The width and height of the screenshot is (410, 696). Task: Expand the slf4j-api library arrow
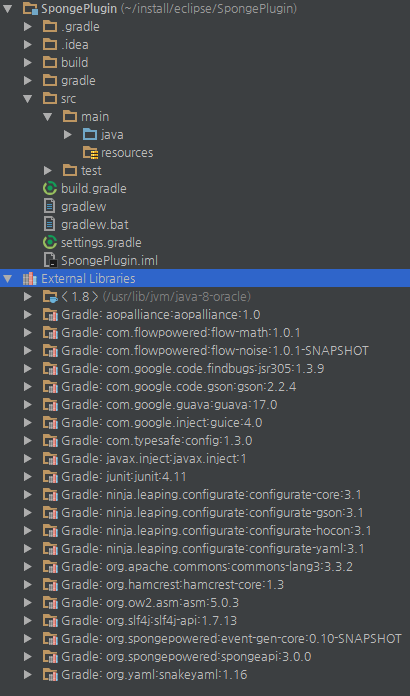click(28, 621)
